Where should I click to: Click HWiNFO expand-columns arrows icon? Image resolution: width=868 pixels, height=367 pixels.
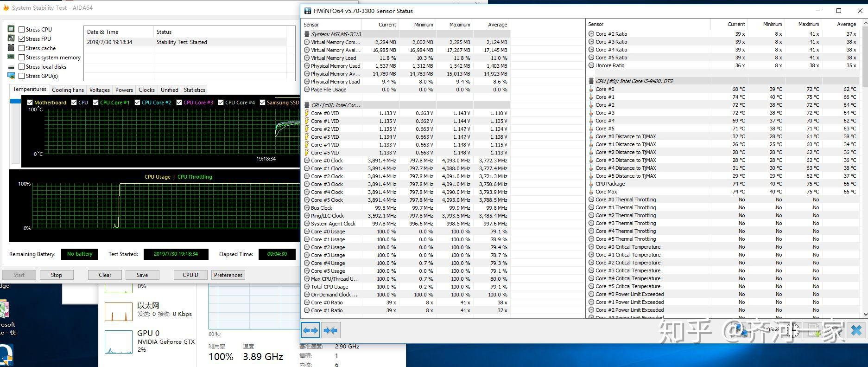[x=310, y=330]
